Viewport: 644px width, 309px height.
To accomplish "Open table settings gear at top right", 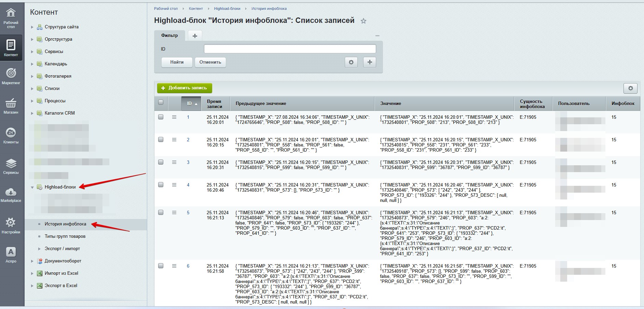I will [630, 88].
